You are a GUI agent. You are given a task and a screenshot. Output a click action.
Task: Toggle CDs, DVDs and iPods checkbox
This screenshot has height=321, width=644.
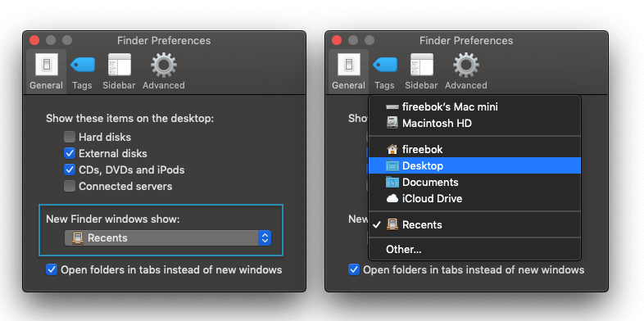tap(70, 170)
